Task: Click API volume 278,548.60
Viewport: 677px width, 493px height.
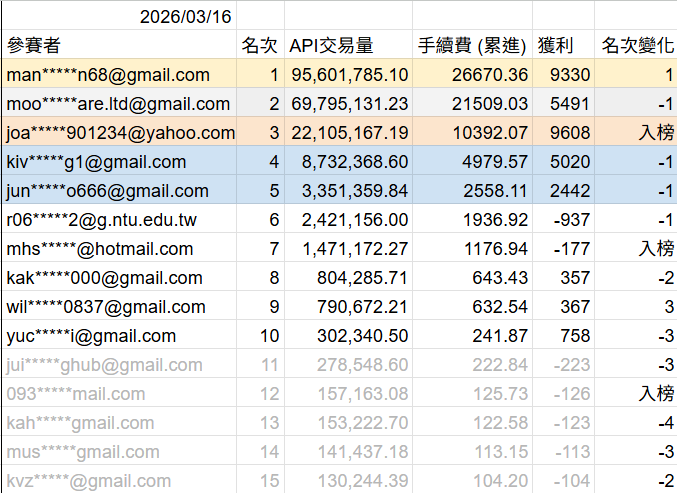Action: tap(363, 365)
